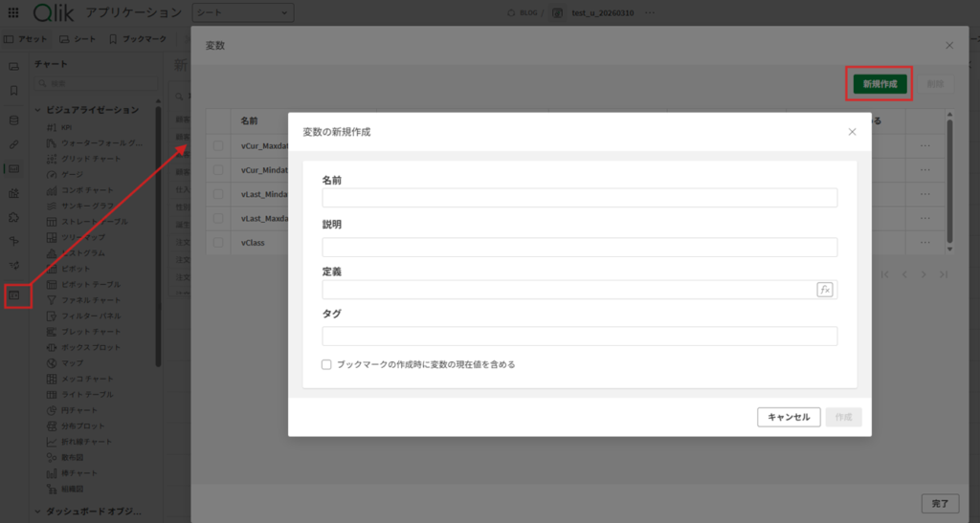980x523 pixels.
Task: Open the more options menu beside test_u_20260310
Action: [651, 12]
